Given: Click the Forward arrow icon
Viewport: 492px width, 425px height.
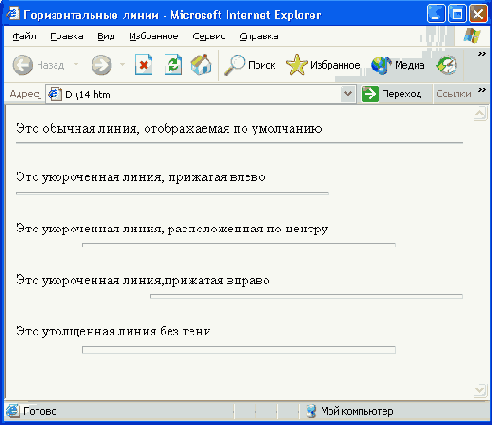Looking at the screenshot, I should point(101,65).
